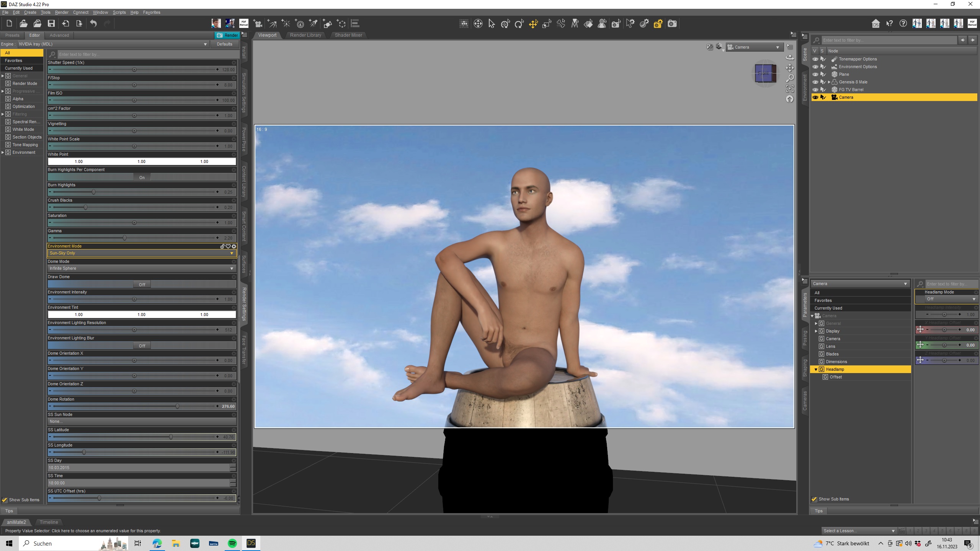Open the Render menu
The width and height of the screenshot is (980, 551).
pos(62,12)
